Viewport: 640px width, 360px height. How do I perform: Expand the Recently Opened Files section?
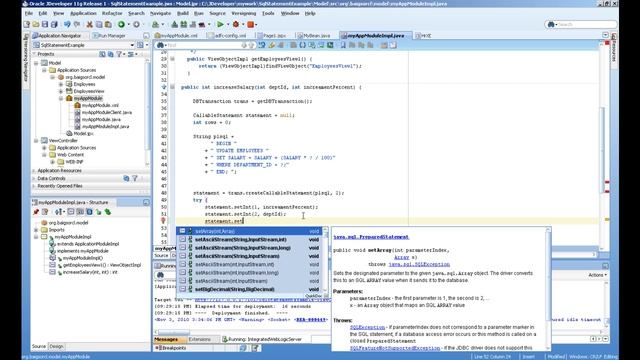click(34, 186)
